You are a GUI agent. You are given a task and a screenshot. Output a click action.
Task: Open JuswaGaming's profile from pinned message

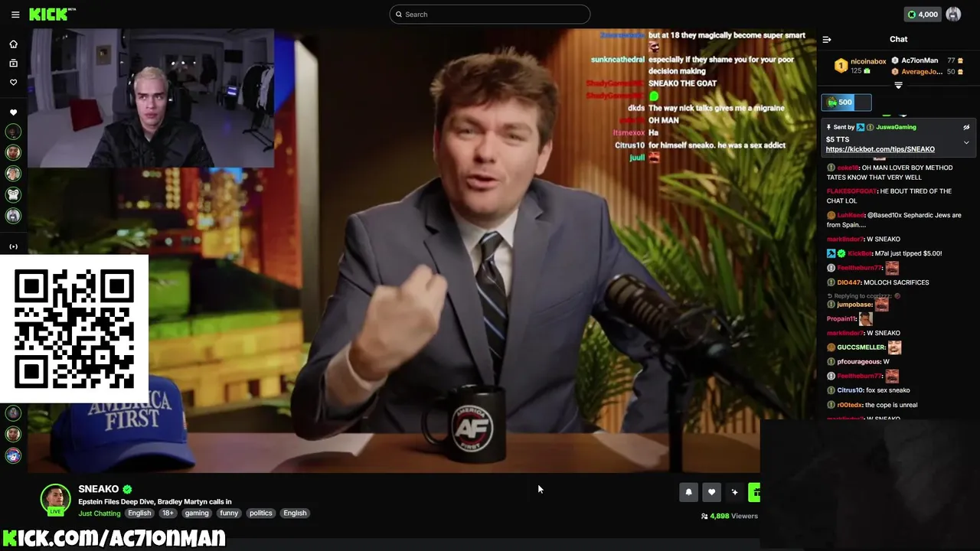(x=896, y=127)
